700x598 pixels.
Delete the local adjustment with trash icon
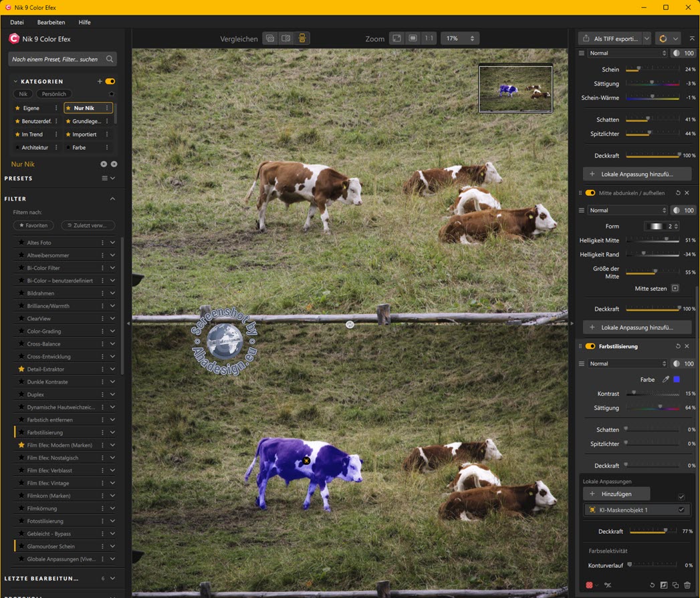point(687,585)
